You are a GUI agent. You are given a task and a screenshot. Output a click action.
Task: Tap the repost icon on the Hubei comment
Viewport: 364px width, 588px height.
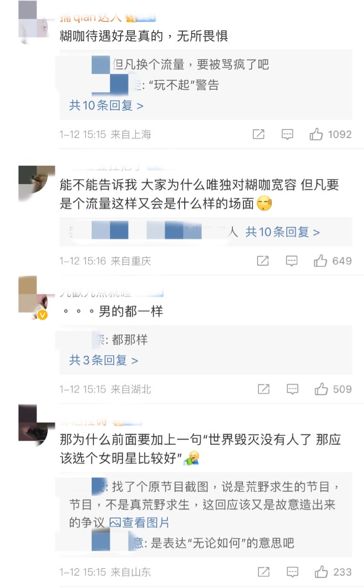[264, 389]
